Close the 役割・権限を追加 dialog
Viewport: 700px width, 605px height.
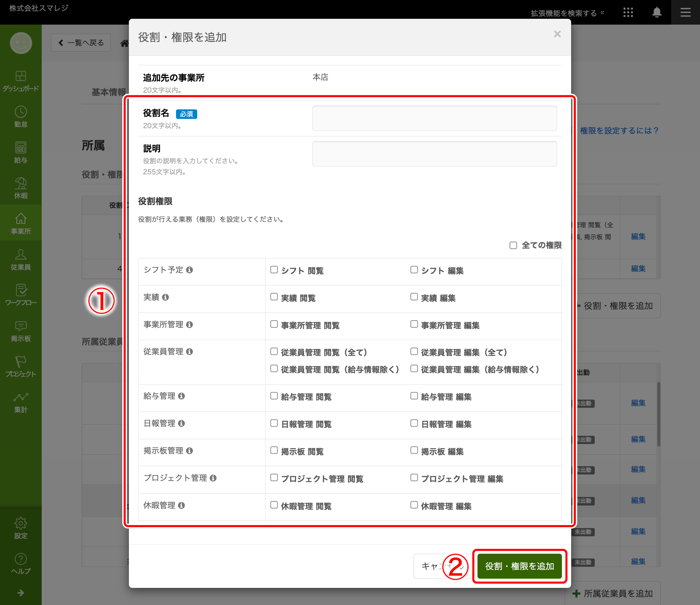[x=557, y=34]
